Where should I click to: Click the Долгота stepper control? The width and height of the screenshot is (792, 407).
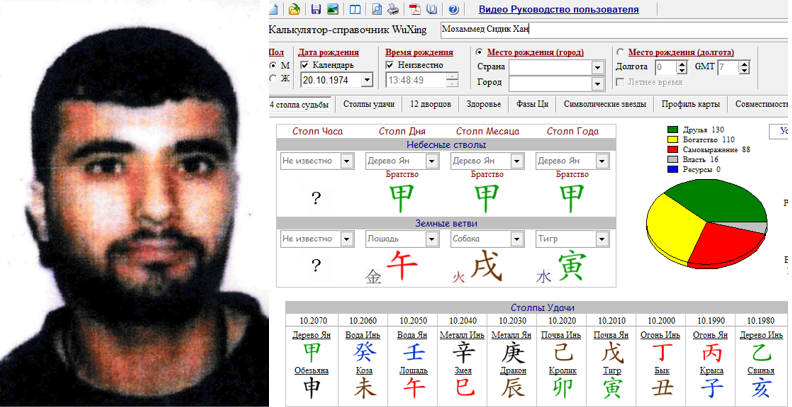point(681,67)
